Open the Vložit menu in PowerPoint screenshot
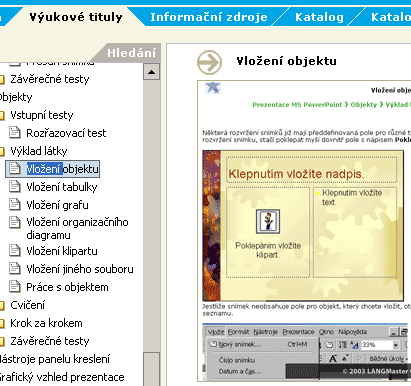This screenshot has height=386, width=411. click(x=216, y=332)
